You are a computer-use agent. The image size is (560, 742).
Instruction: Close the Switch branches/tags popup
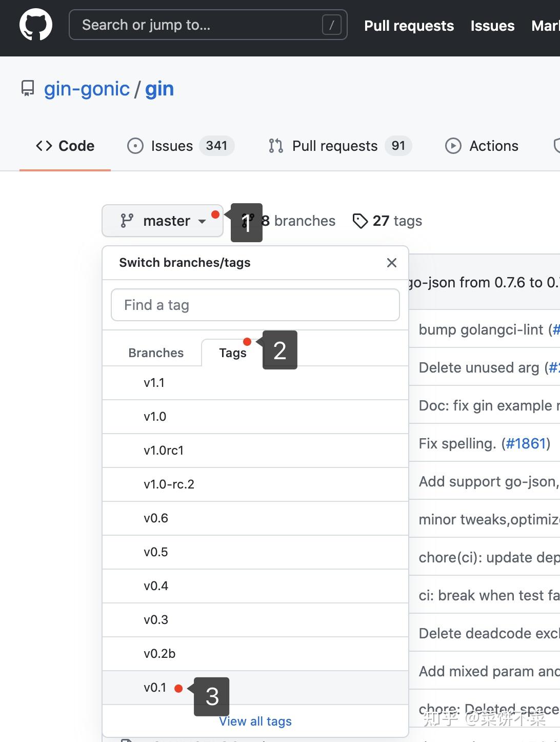392,263
